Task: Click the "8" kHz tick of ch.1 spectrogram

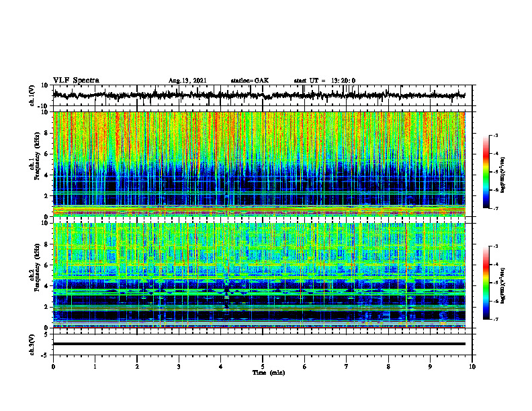Action: (x=48, y=133)
